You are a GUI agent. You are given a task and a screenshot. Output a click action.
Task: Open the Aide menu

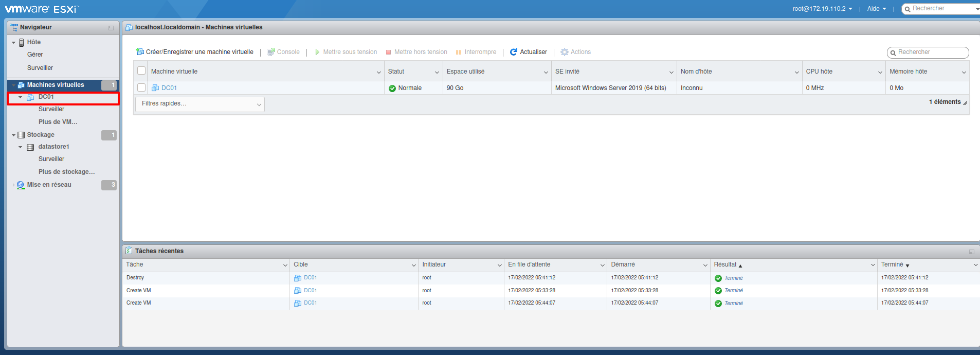pyautogui.click(x=876, y=9)
